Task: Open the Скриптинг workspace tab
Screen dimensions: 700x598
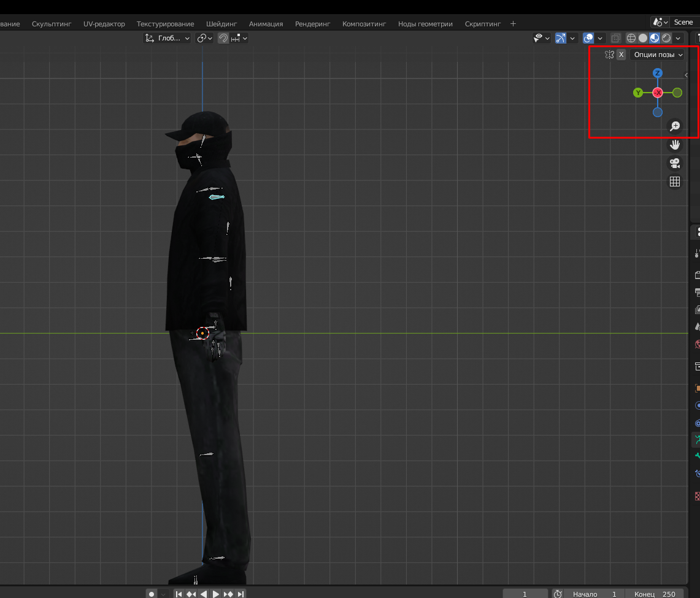Action: click(482, 24)
